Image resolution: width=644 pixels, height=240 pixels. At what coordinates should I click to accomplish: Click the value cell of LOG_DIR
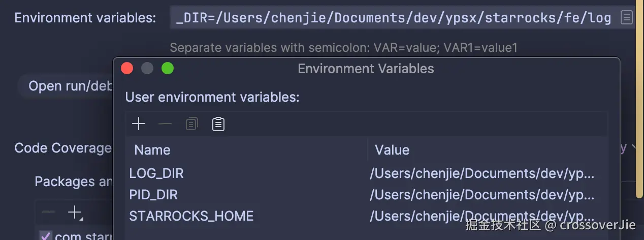coord(481,173)
